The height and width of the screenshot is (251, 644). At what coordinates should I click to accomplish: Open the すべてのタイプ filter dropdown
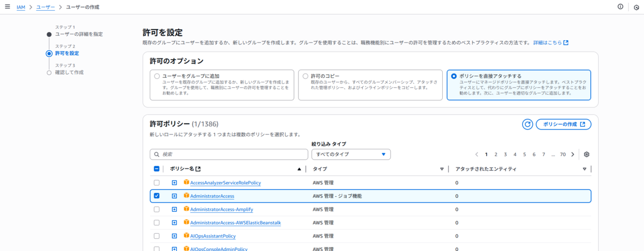point(351,154)
